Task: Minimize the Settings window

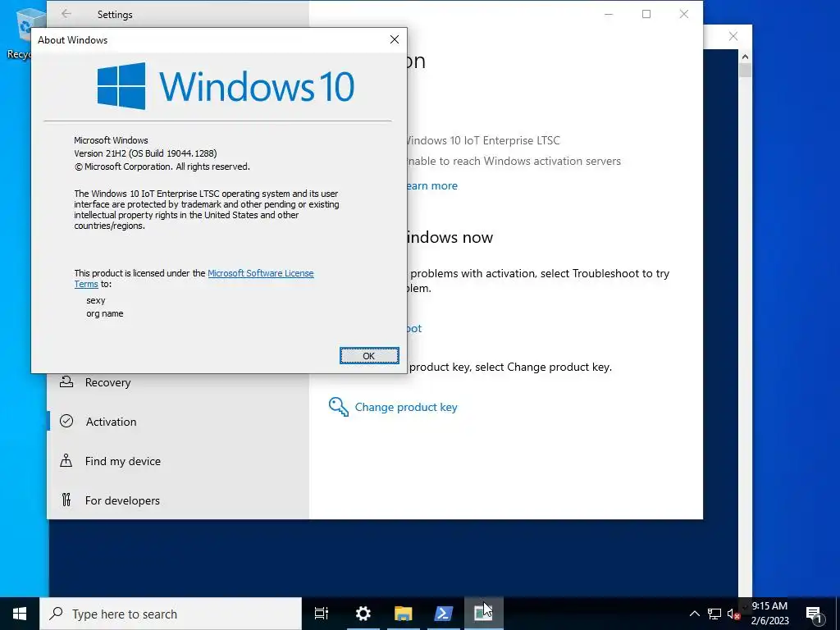Action: tap(609, 14)
